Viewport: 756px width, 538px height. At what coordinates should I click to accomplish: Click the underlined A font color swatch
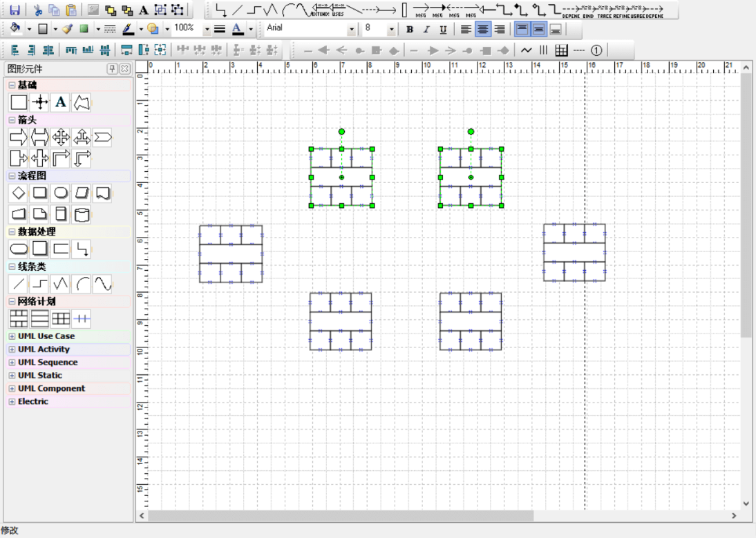click(x=237, y=29)
